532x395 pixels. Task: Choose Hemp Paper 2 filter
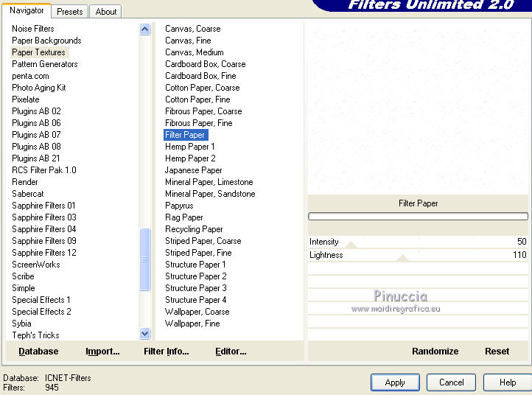(190, 158)
